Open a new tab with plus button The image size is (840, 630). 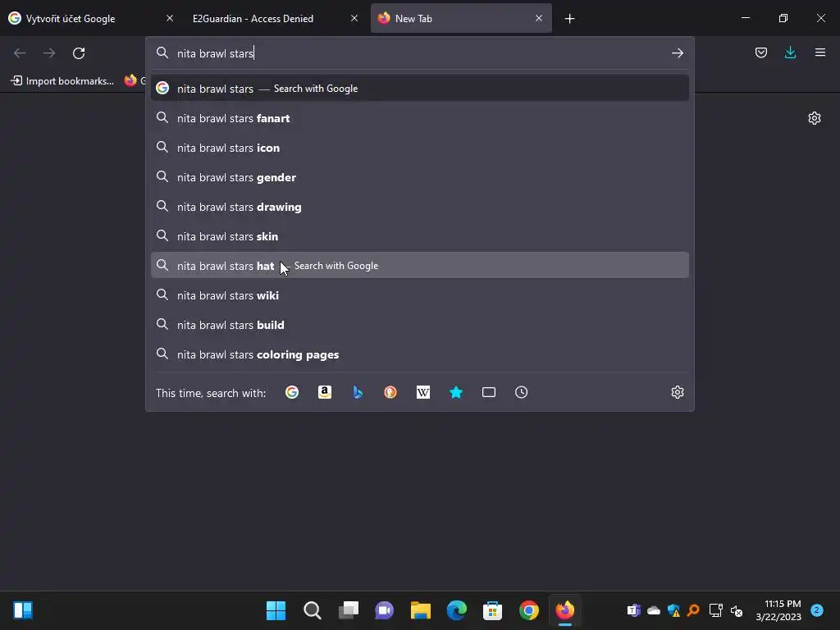pos(569,19)
